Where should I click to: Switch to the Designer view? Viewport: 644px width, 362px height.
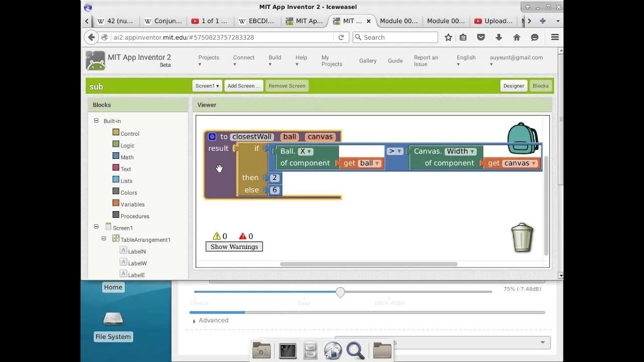pos(514,86)
